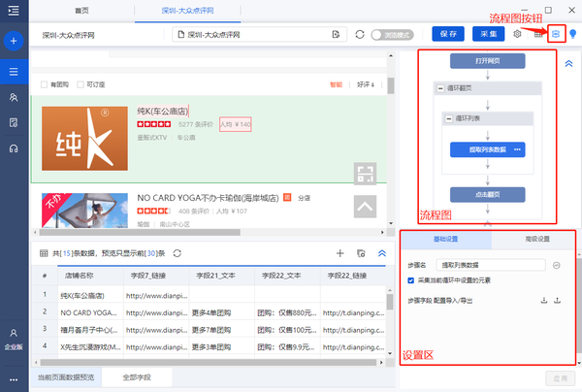The image size is (582, 392).
Task: Collapse the data preview panel chevron
Action: (382, 253)
